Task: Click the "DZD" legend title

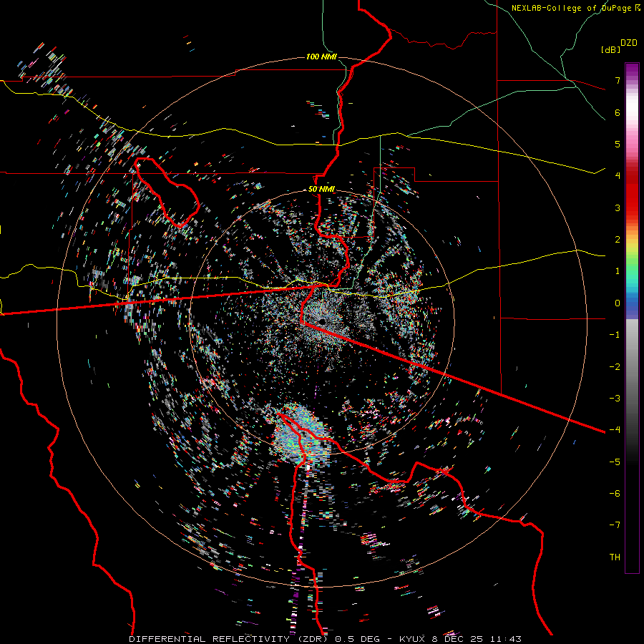Action: (x=629, y=43)
